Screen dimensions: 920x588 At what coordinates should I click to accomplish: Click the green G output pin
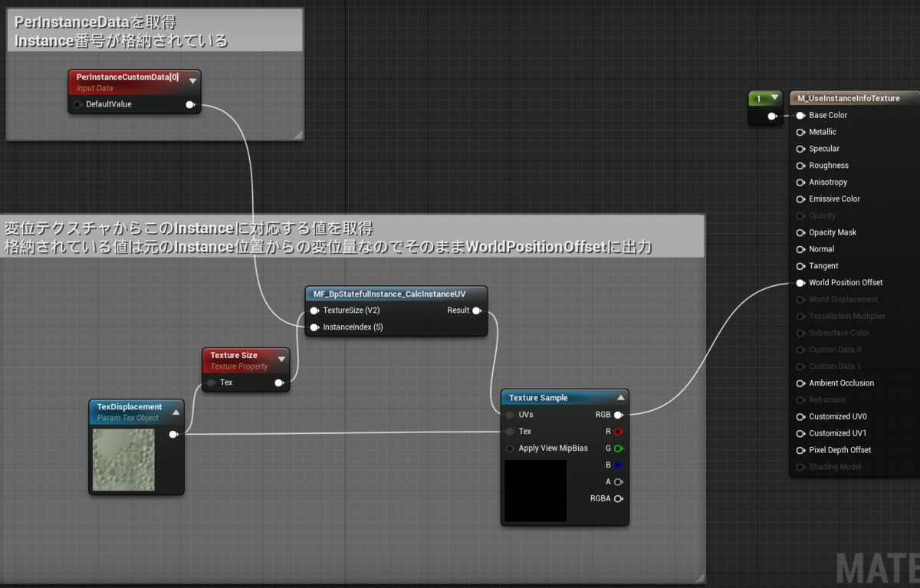click(x=618, y=448)
